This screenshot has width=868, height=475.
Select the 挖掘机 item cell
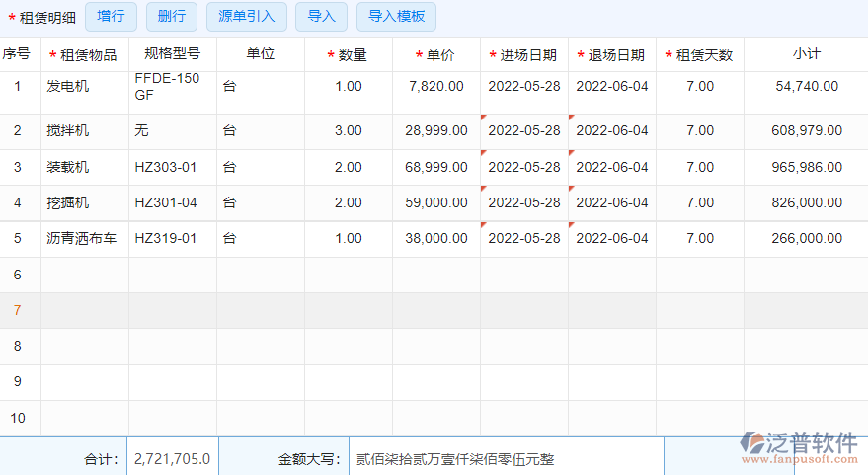tap(85, 203)
